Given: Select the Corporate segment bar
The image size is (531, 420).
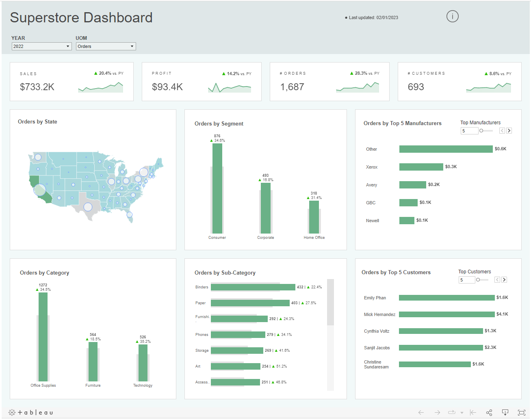Looking at the screenshot, I should 266,208.
